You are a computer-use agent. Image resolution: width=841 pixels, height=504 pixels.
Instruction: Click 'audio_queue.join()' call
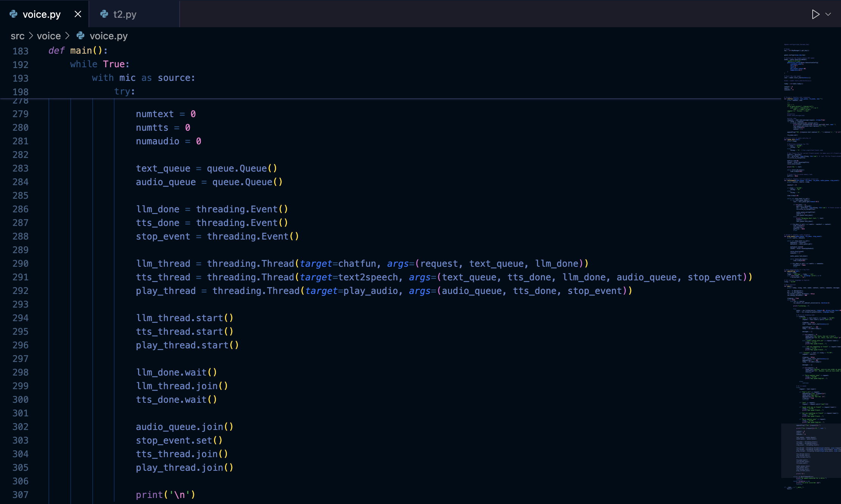pos(185,427)
